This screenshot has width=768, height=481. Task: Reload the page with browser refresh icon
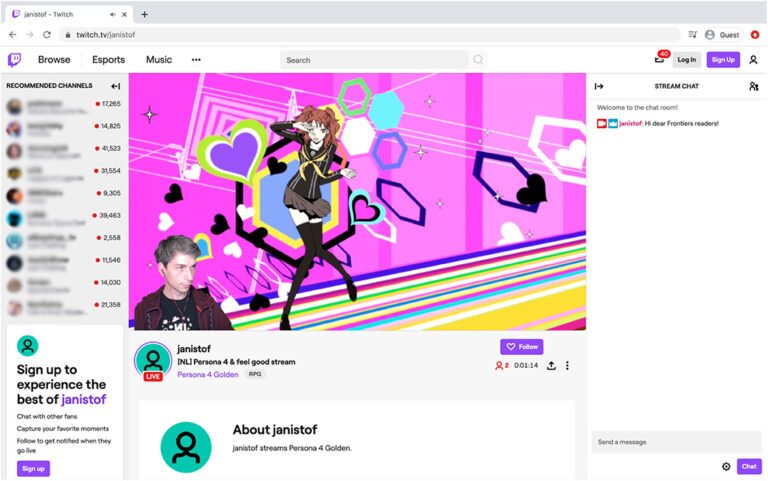pyautogui.click(x=47, y=34)
